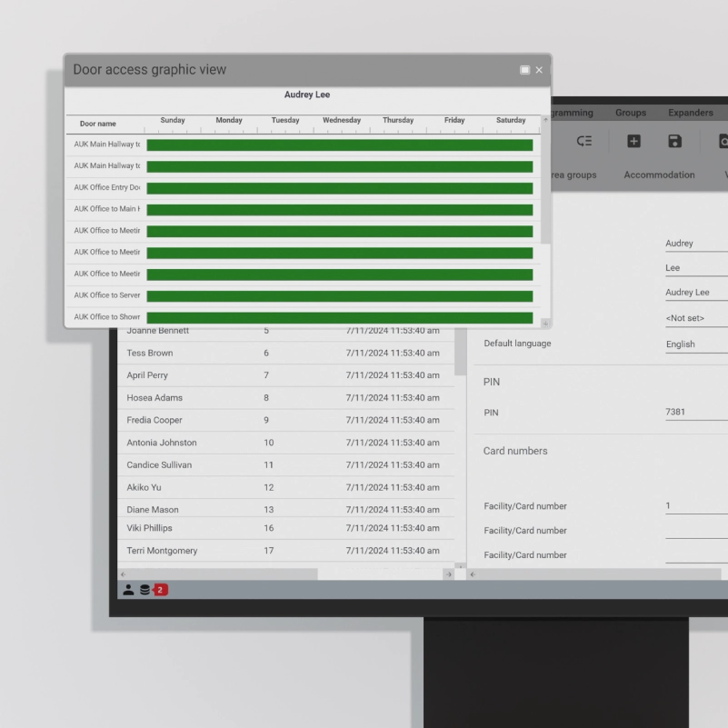Switch to the Groups tab
Screen dimensions: 728x728
pos(630,112)
